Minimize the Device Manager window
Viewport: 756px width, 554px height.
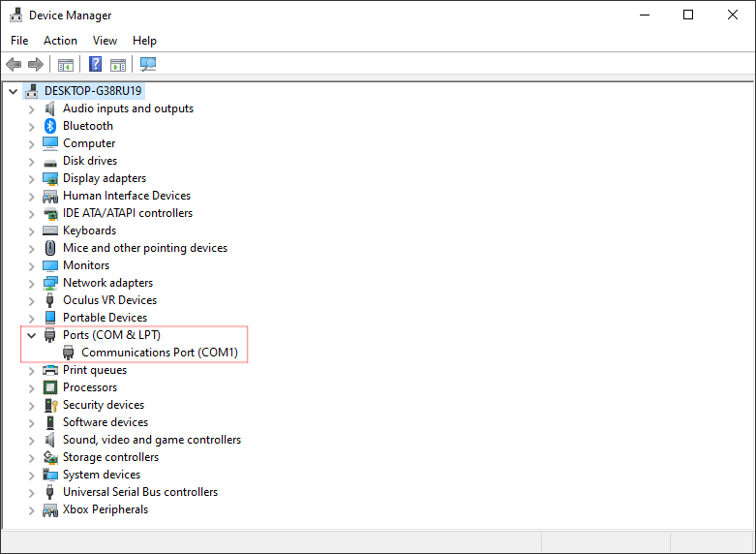(645, 15)
